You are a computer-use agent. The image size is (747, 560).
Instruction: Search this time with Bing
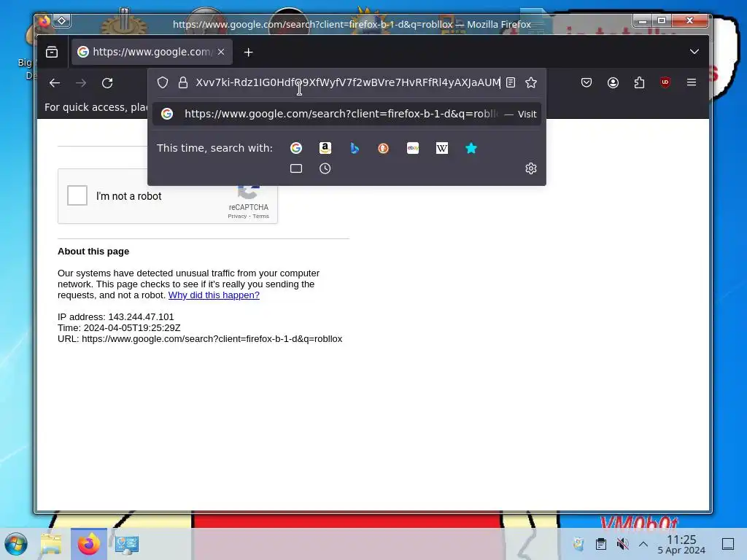point(355,148)
